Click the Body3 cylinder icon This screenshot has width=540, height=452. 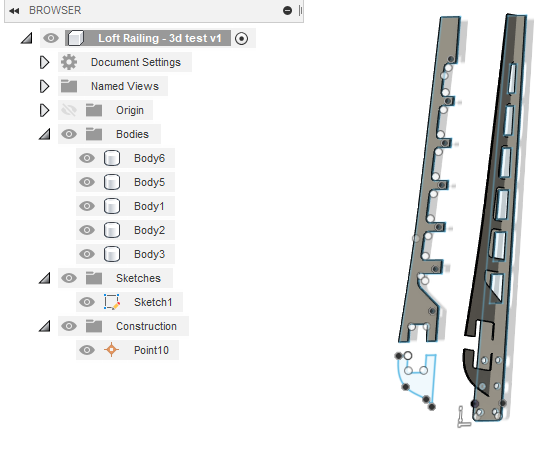[112, 254]
